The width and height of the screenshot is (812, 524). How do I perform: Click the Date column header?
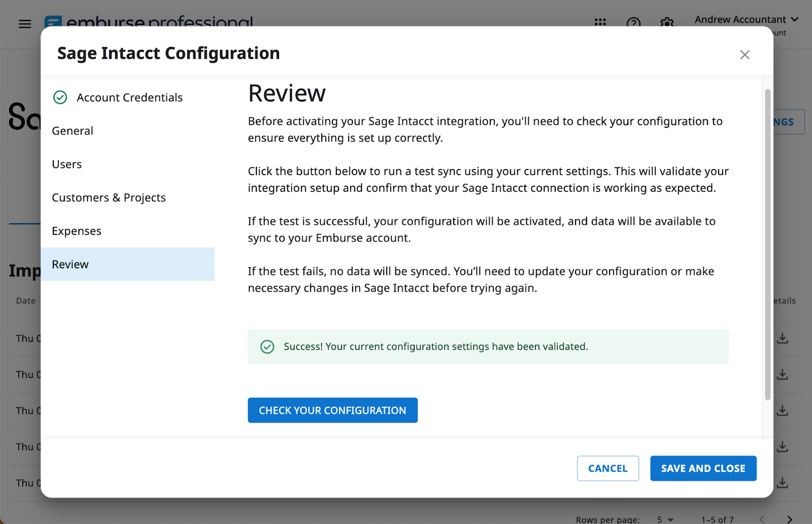click(x=26, y=301)
